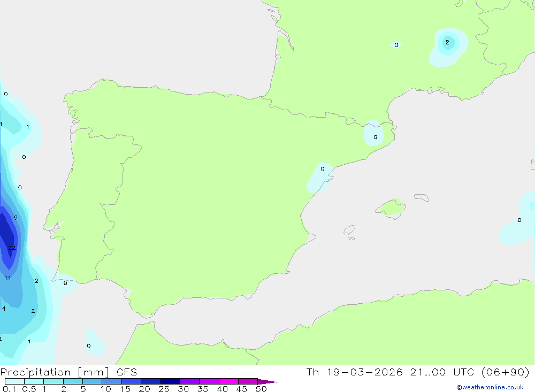Image resolution: width=535 pixels, height=392 pixels.
Task: Click the 'Th' weekday text
Action: [x=312, y=372]
